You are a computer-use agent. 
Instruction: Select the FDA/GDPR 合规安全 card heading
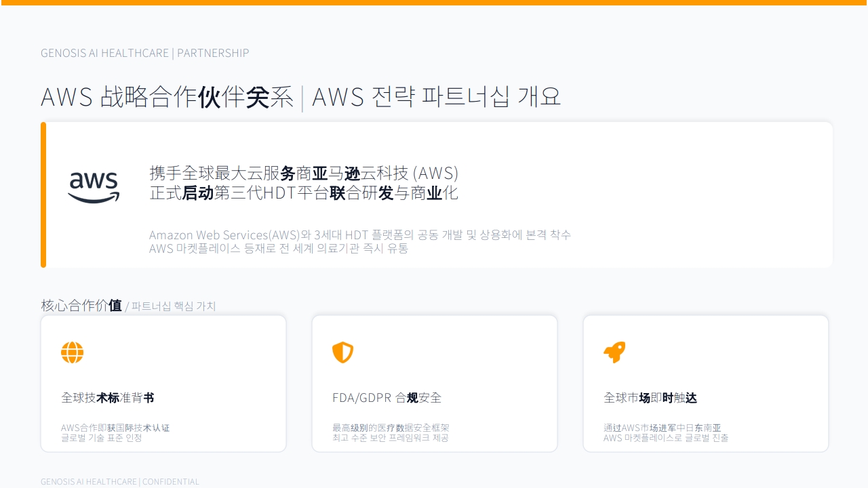tap(387, 398)
